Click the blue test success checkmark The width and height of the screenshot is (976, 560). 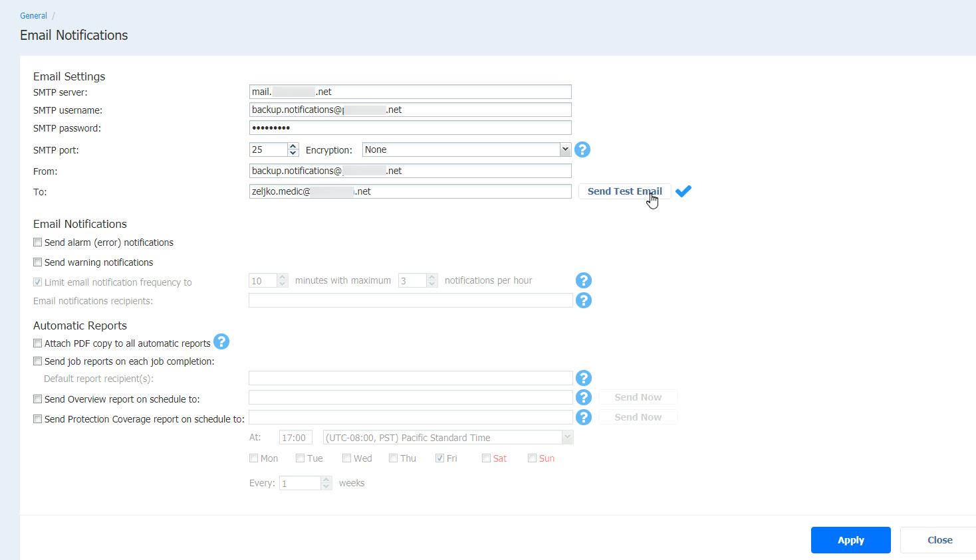click(x=683, y=191)
